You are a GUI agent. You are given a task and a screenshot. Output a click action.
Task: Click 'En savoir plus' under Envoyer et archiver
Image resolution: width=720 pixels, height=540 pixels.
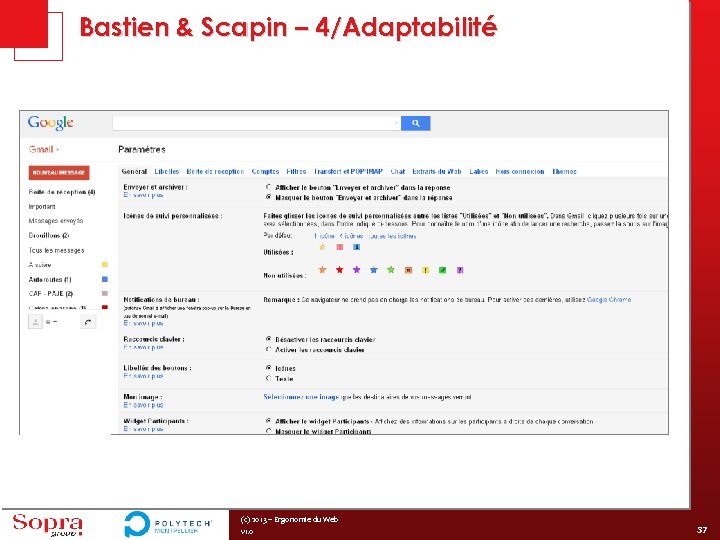pos(143,195)
